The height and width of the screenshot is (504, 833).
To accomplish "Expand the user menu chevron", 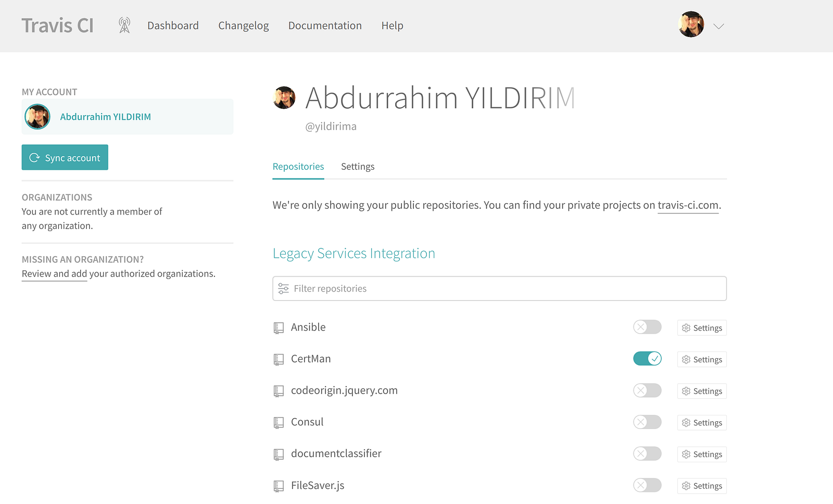I will click(719, 26).
